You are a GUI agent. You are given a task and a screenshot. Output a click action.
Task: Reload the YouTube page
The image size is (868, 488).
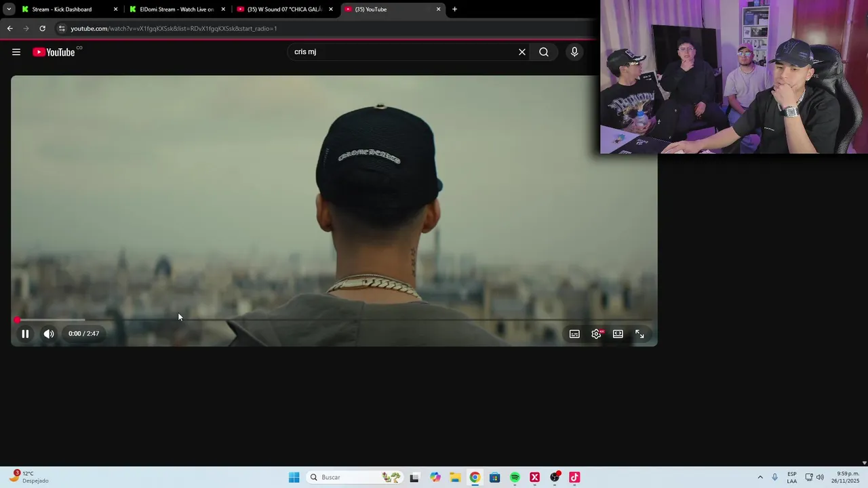pos(42,28)
